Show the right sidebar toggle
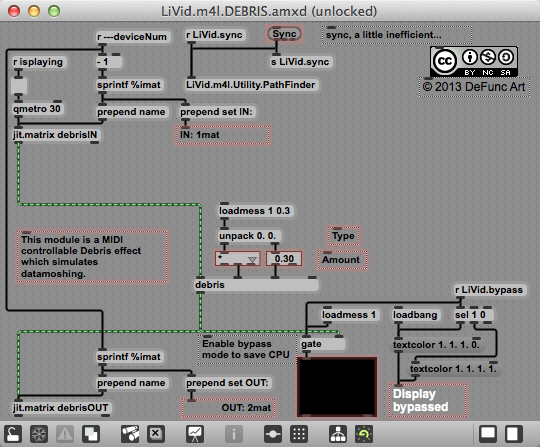 [513, 434]
